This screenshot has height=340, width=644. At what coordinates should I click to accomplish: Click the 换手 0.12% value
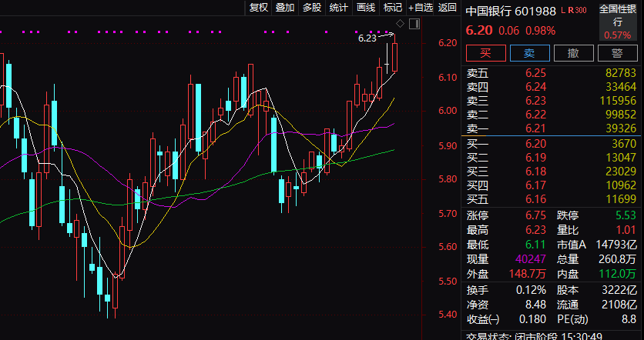531,290
